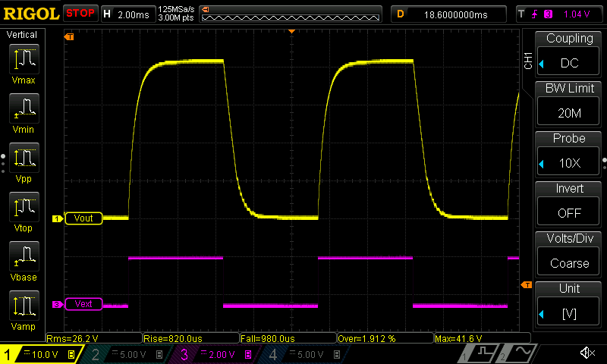The width and height of the screenshot is (607, 364).
Task: Click the Max=41.6 V measurement
Action: (483, 338)
